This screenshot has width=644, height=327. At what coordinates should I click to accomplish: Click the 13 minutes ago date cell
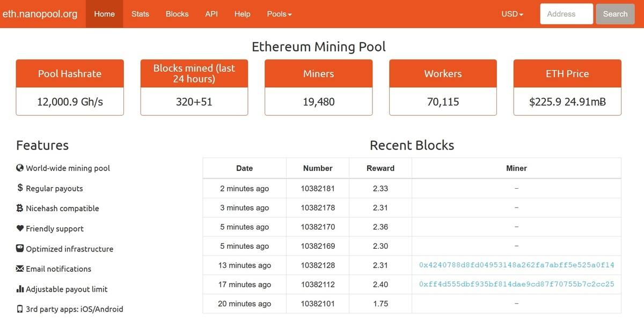244,265
